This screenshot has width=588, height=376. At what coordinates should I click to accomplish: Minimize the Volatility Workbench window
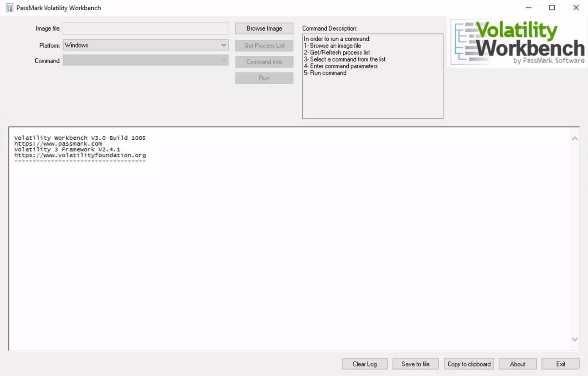point(529,8)
